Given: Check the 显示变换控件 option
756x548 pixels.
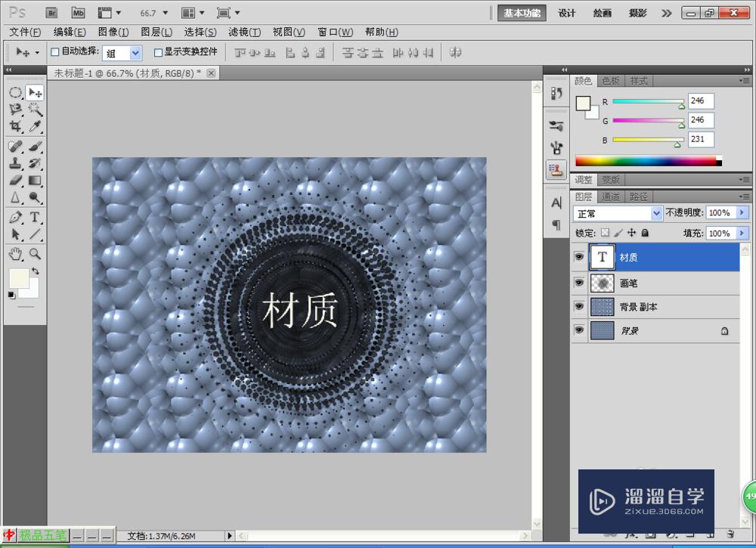Looking at the screenshot, I should click(x=158, y=52).
